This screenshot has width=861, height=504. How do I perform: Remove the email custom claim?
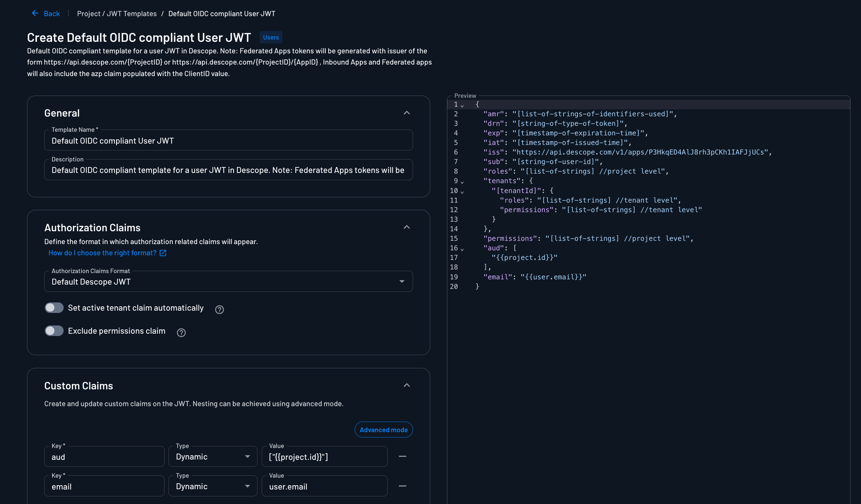(402, 486)
